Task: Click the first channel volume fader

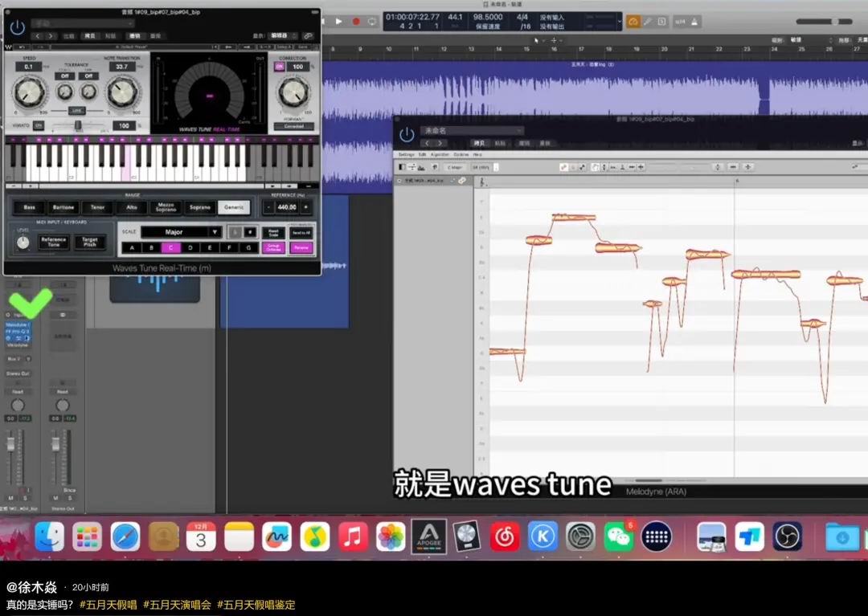Action: pyautogui.click(x=11, y=444)
